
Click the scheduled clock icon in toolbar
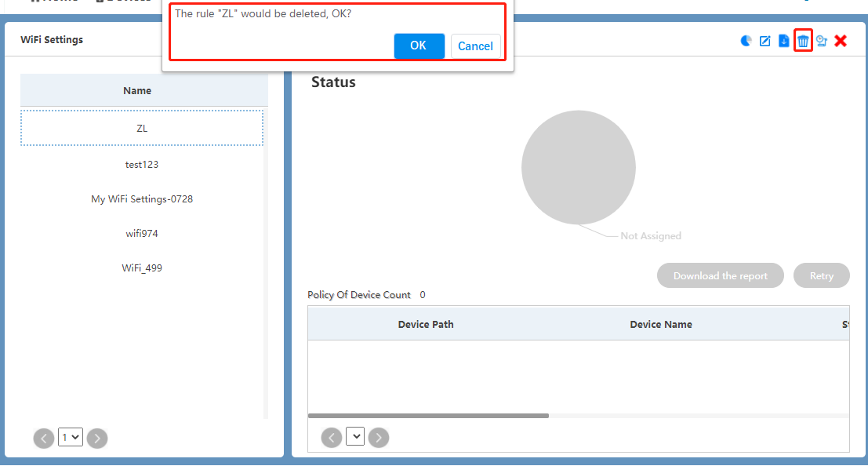pos(822,41)
